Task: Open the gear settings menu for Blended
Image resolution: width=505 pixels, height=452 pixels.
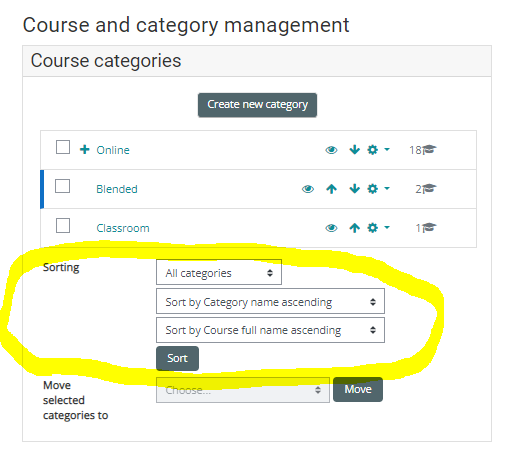Action: [378, 189]
